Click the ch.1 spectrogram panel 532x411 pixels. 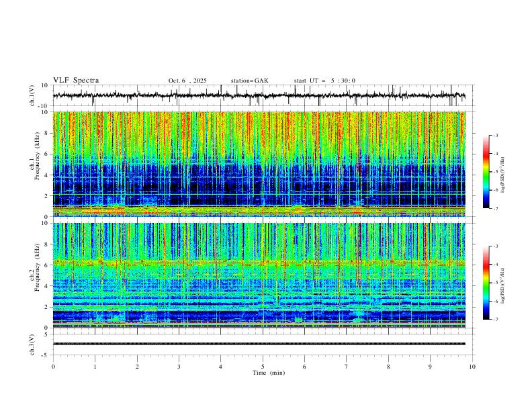(259, 164)
